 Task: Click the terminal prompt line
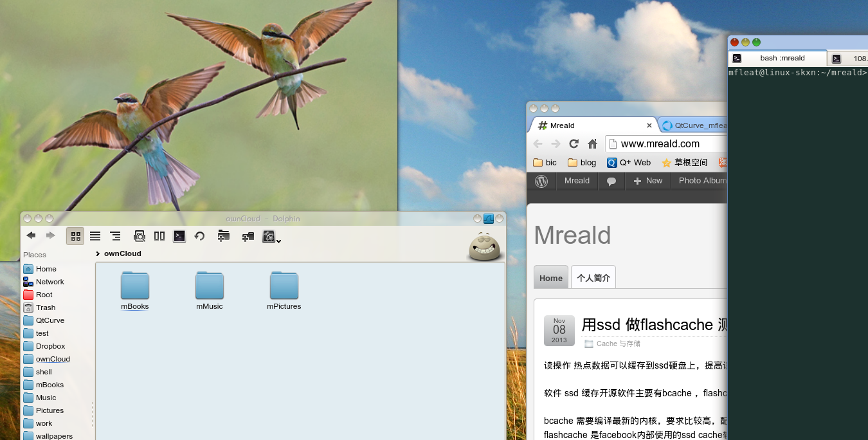pos(798,73)
